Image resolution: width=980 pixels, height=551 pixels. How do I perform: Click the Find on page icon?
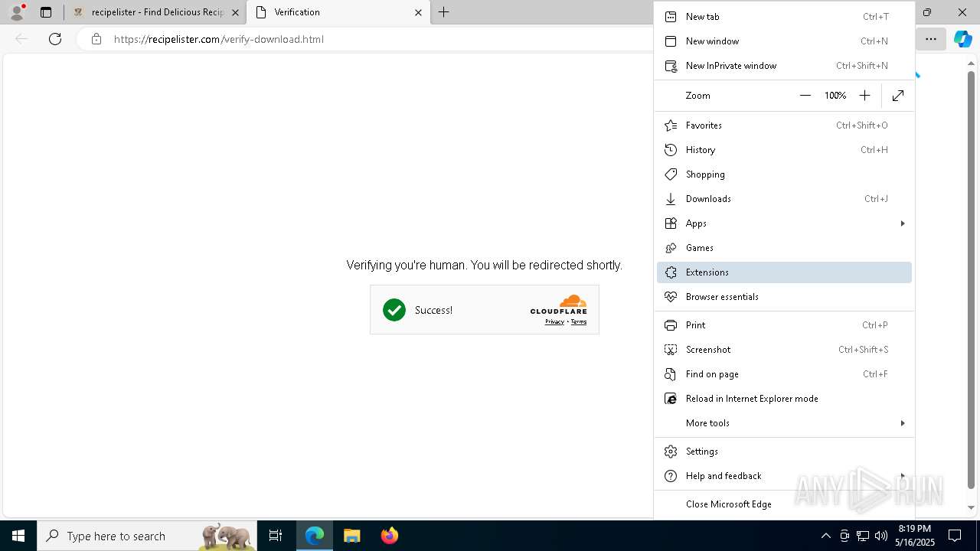coord(671,374)
